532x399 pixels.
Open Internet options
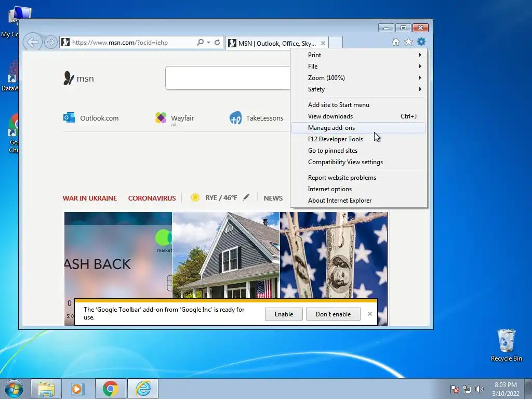(358, 189)
